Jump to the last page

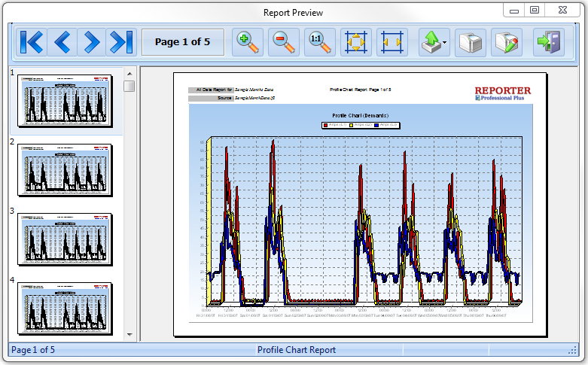121,42
